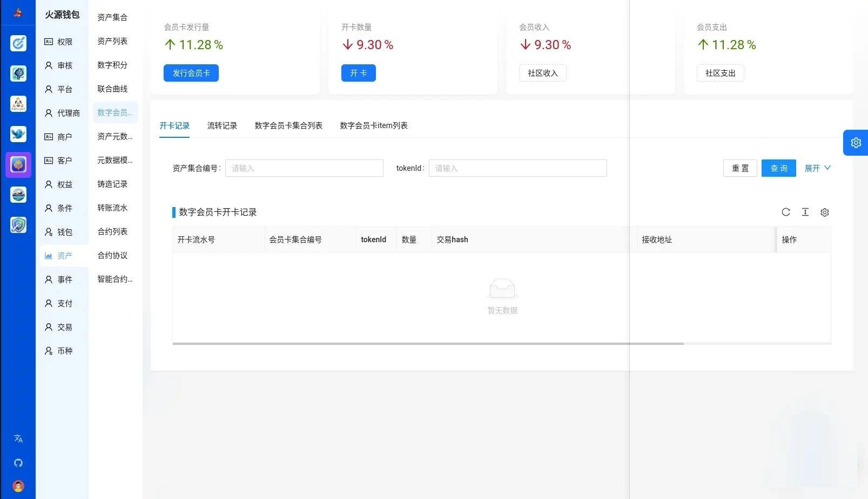Screen dimensions: 868x499
Task: Open the shield app icon
Action: click(18, 225)
